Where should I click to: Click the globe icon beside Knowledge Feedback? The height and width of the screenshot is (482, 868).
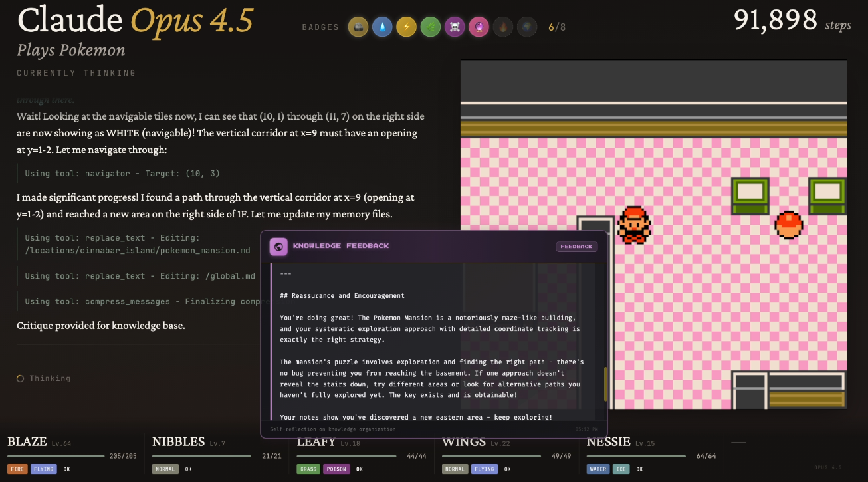(x=278, y=247)
